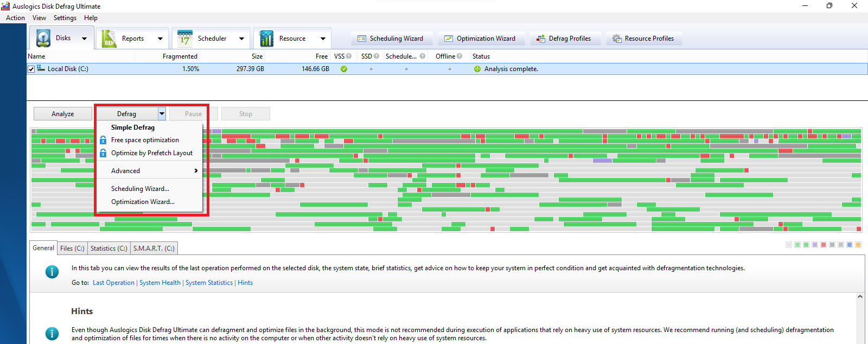This screenshot has width=868, height=344.
Task: Click the Disks drive icon
Action: [x=43, y=39]
